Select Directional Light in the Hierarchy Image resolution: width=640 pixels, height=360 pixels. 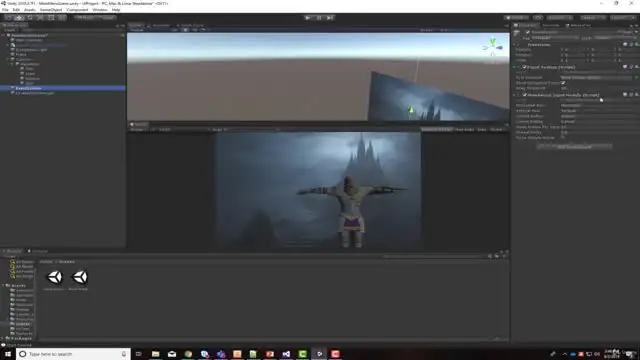click(31, 50)
